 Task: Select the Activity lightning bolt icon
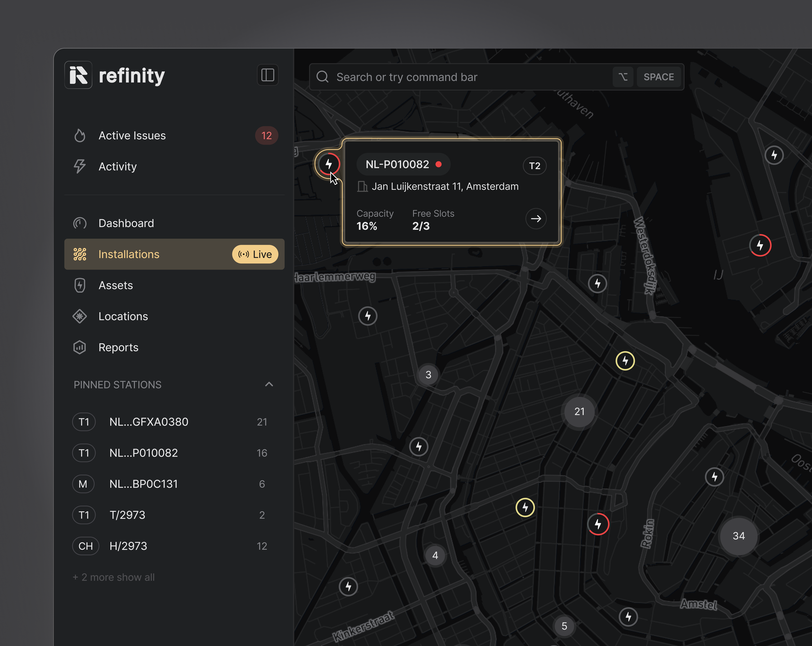[79, 166]
